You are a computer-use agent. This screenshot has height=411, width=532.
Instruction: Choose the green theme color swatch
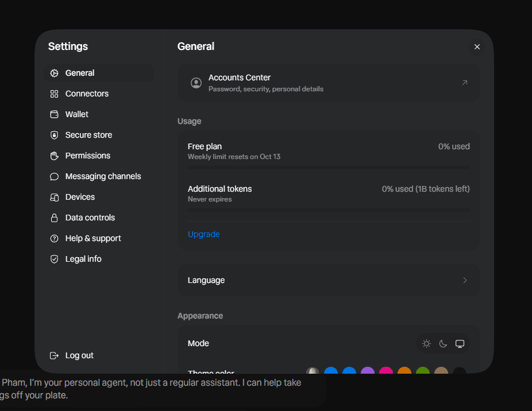[x=423, y=370]
